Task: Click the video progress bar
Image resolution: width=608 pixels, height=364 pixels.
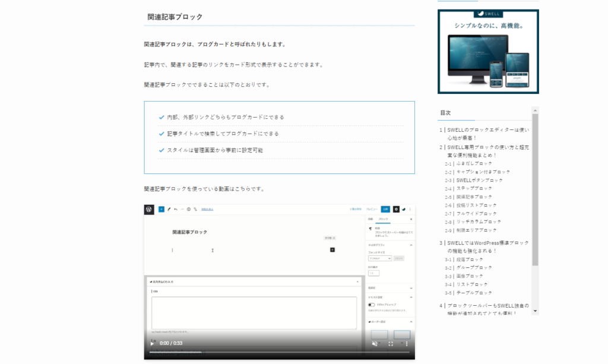Action: pyautogui.click(x=279, y=352)
